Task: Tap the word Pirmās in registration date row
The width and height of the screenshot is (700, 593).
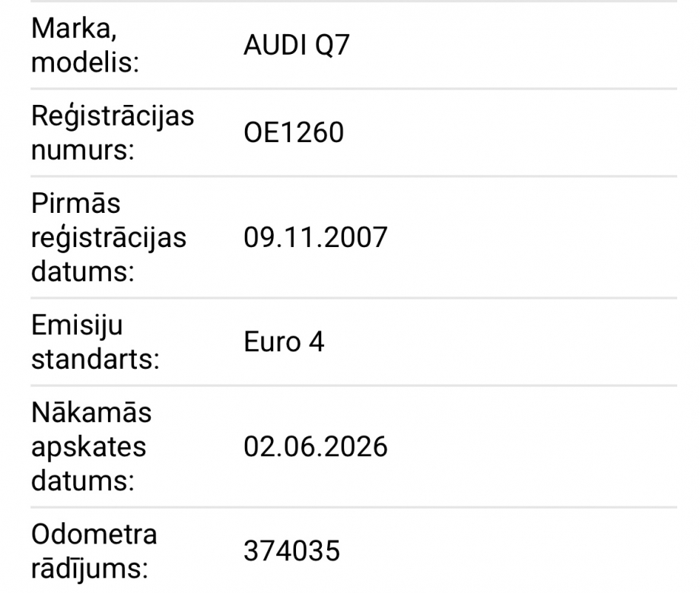Action: (x=75, y=204)
